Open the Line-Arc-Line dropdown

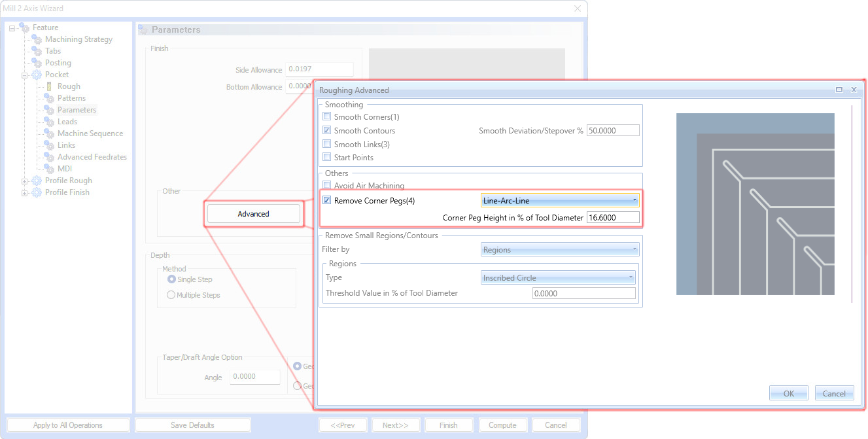click(x=560, y=201)
